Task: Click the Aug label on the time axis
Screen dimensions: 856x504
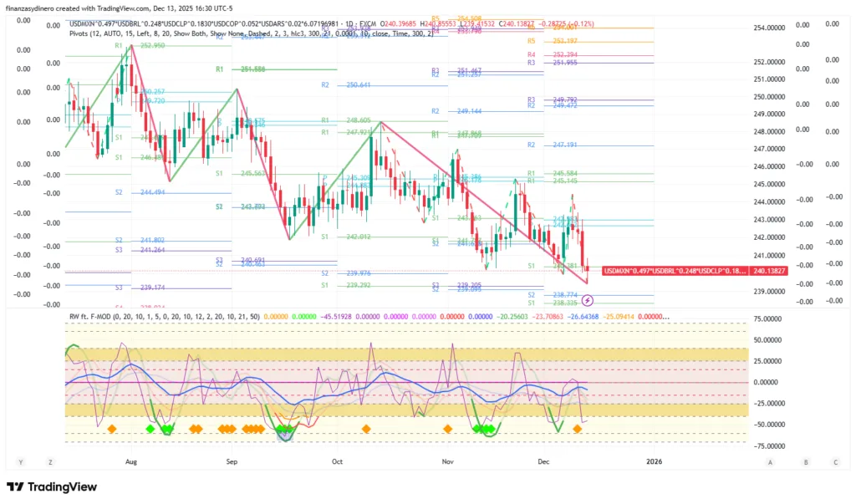Action: tap(130, 461)
